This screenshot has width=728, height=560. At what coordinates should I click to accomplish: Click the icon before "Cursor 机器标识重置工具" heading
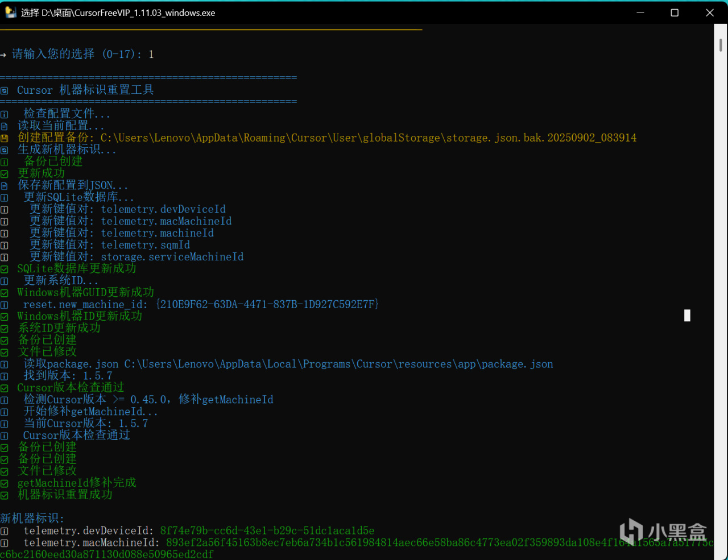[5, 90]
